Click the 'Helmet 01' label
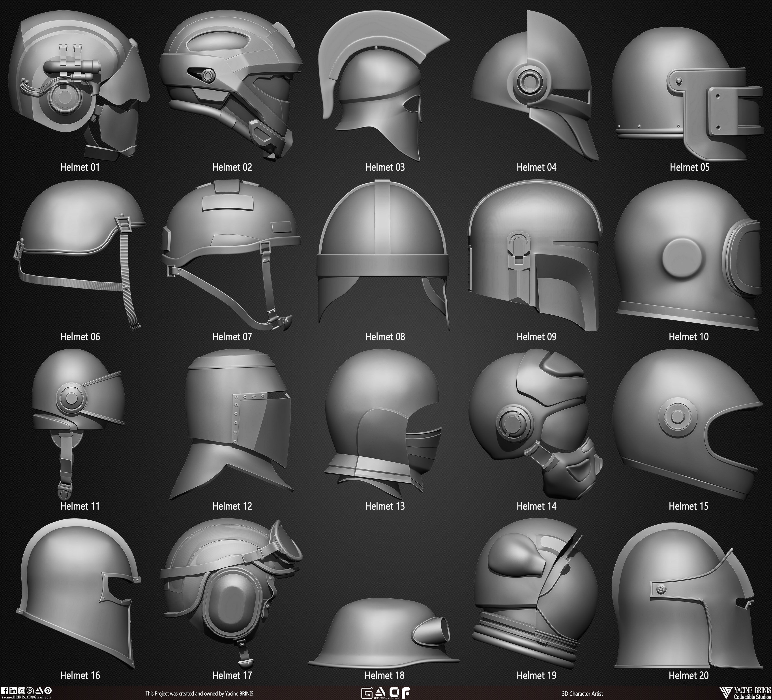Image resolution: width=772 pixels, height=700 pixels. 80,167
